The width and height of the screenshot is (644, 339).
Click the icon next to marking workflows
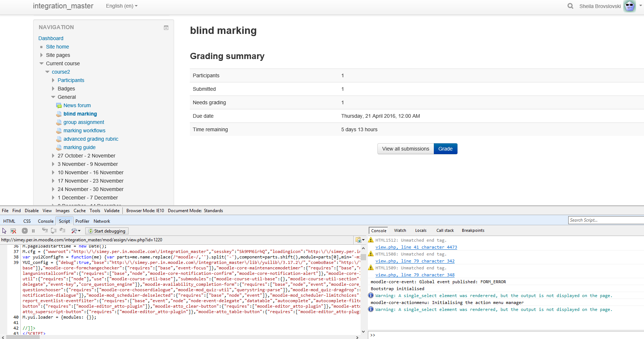pyautogui.click(x=59, y=130)
